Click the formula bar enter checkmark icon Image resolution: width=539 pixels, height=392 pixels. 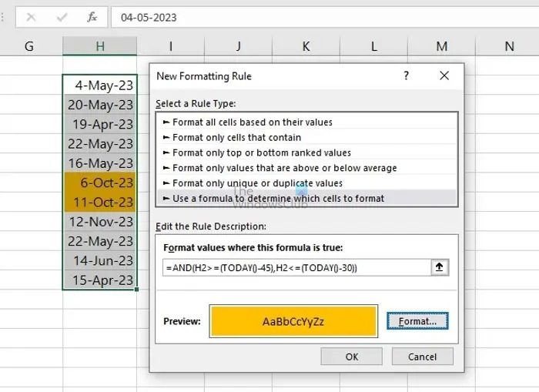pyautogui.click(x=62, y=16)
